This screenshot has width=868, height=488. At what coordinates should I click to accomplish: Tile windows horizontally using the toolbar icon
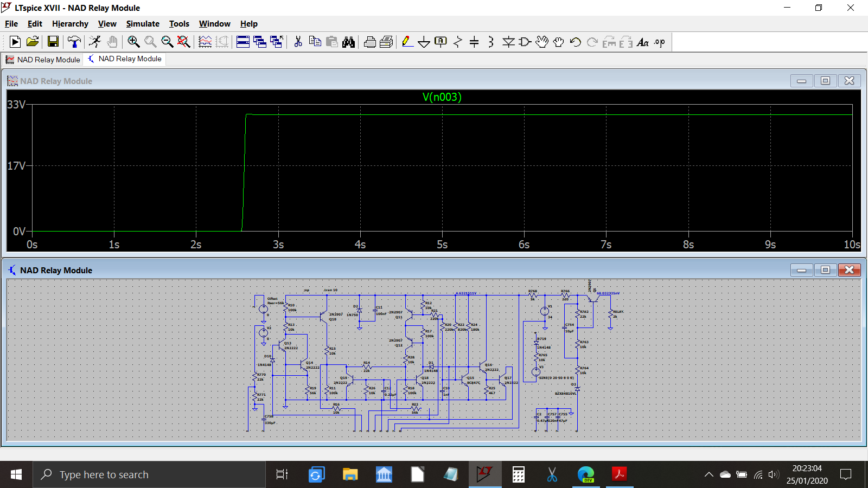pyautogui.click(x=243, y=42)
